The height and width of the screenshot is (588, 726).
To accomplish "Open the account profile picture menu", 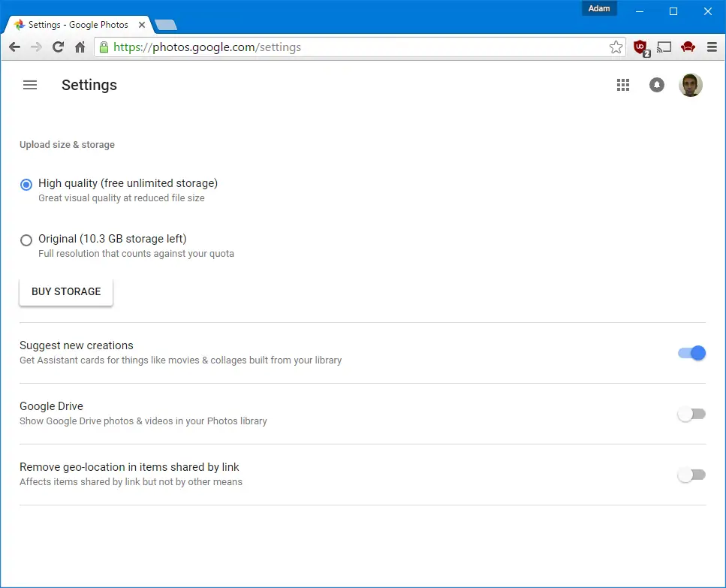I will tap(691, 85).
